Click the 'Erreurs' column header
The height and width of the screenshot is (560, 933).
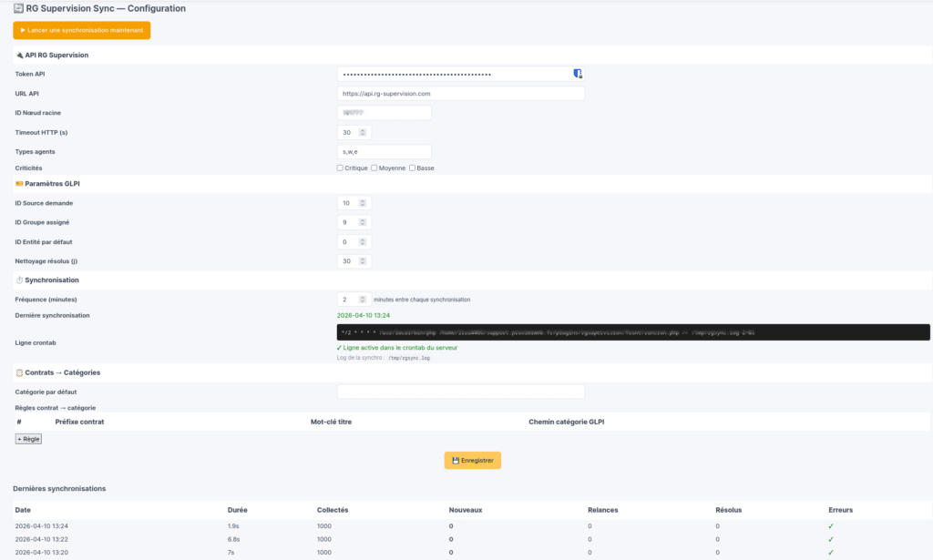pos(840,510)
